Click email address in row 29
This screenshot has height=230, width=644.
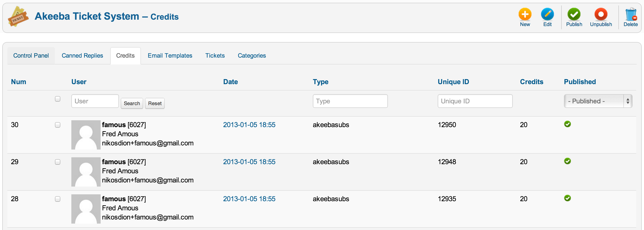tap(148, 180)
